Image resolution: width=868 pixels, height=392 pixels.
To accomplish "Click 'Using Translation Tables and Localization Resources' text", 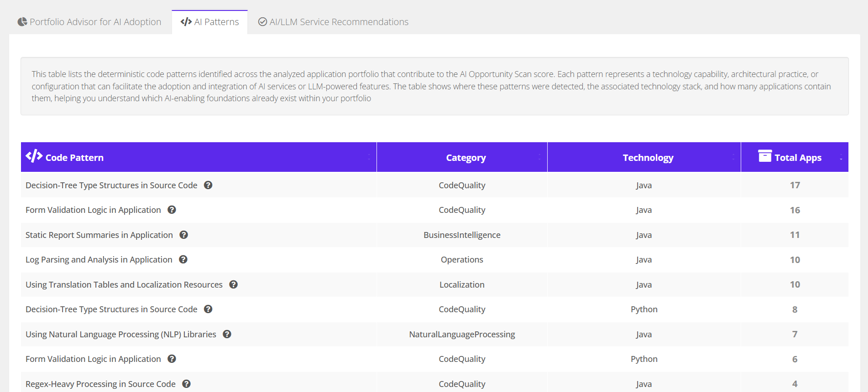I will pos(124,284).
